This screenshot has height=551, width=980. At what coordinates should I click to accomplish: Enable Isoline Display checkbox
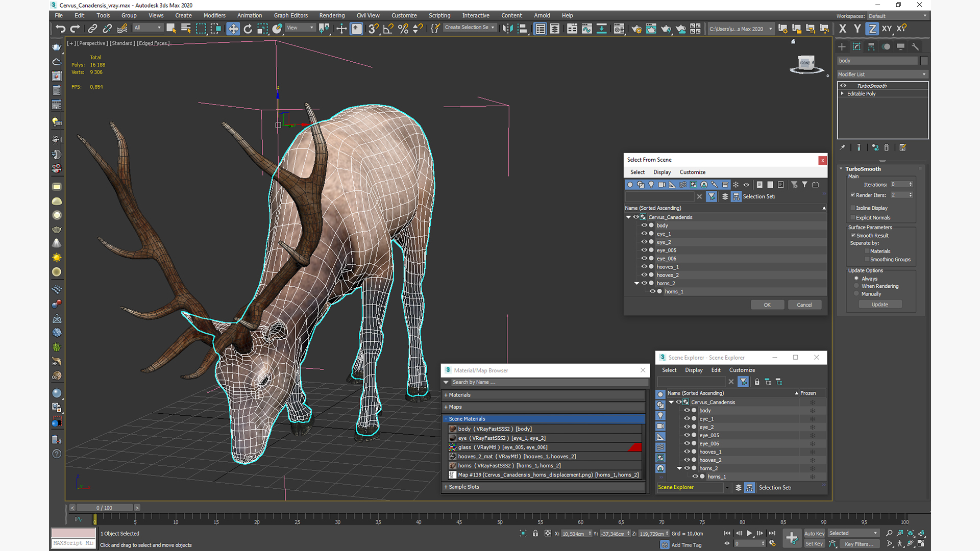852,208
